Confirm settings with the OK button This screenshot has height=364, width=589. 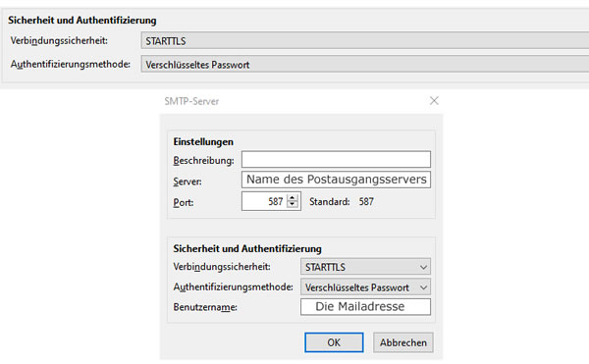334,342
